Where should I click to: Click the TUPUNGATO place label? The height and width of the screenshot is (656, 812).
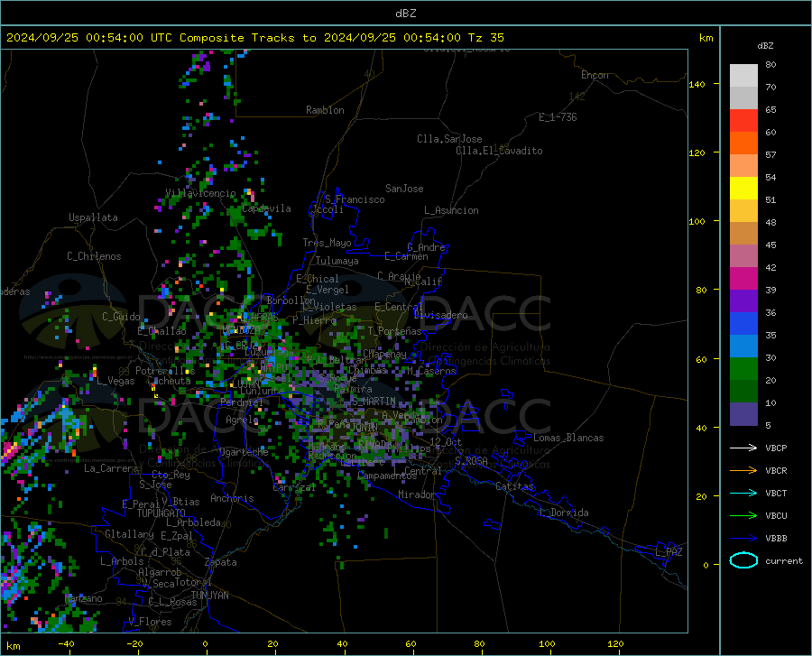(161, 513)
